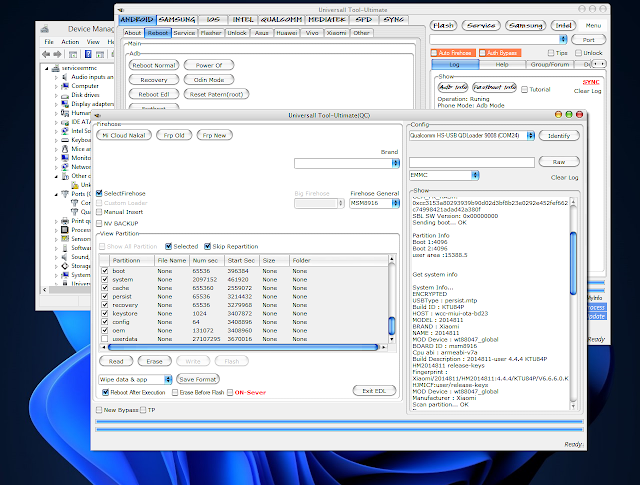The height and width of the screenshot is (485, 640).
Task: Click the Audio inputs device icon
Action: [x=64, y=77]
